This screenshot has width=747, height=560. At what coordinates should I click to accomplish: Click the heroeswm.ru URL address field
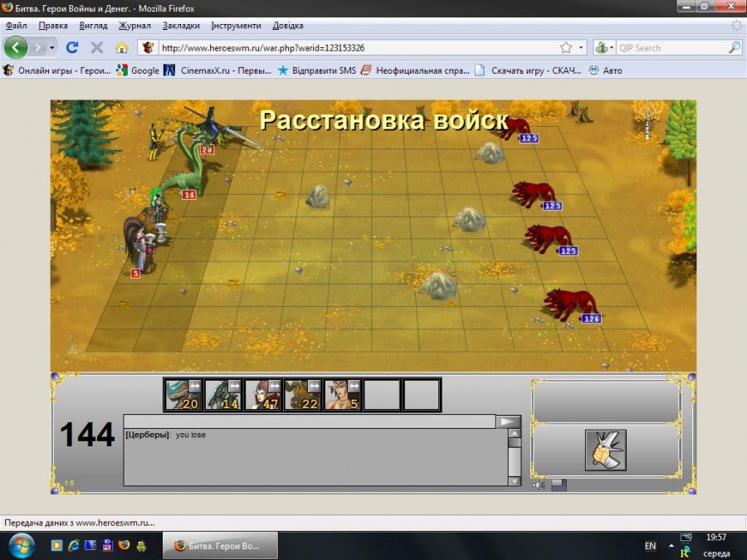click(x=357, y=47)
